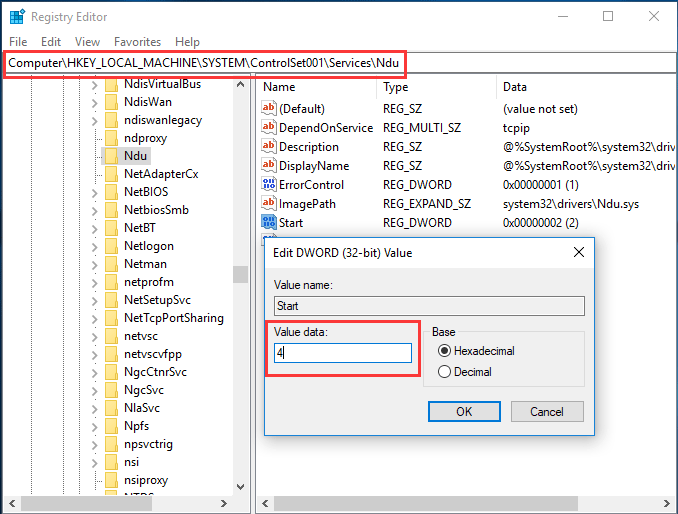Viewport: 678px width, 514px height.
Task: Open the View menu
Action: [87, 42]
